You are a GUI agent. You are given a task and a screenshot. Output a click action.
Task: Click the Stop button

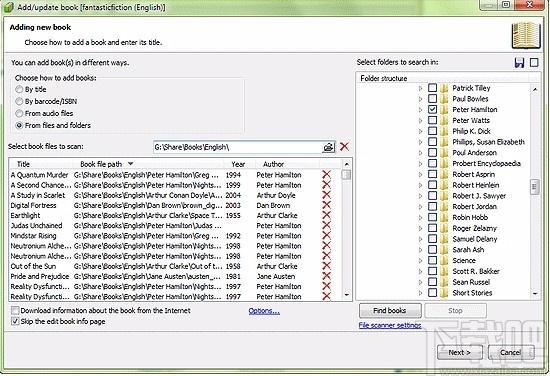[x=455, y=310]
